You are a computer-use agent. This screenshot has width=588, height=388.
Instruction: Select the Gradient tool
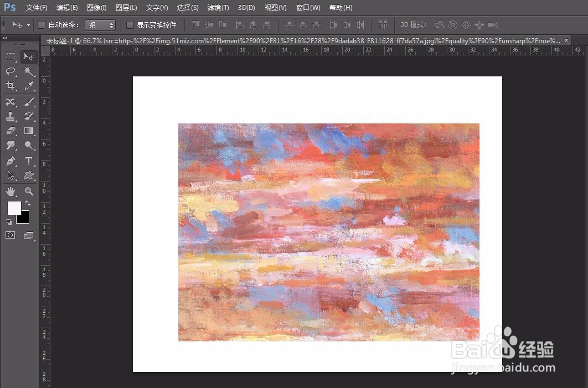coord(28,131)
